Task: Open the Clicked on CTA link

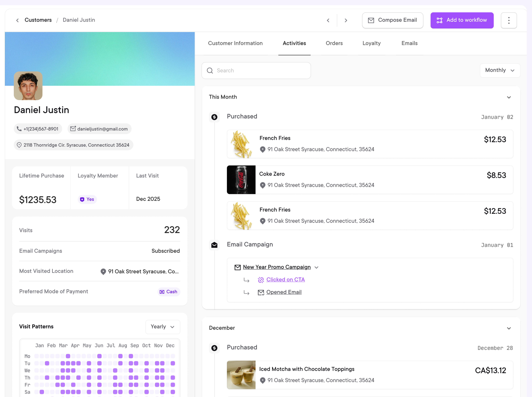Action: pyautogui.click(x=285, y=279)
